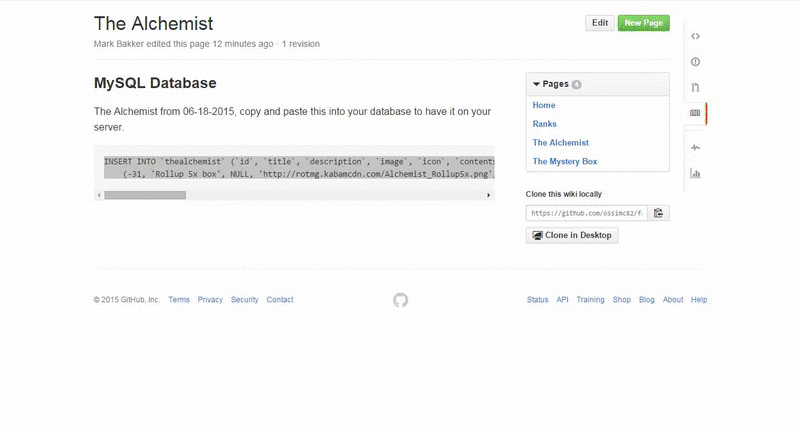Open the Ranks wiki page

(544, 124)
